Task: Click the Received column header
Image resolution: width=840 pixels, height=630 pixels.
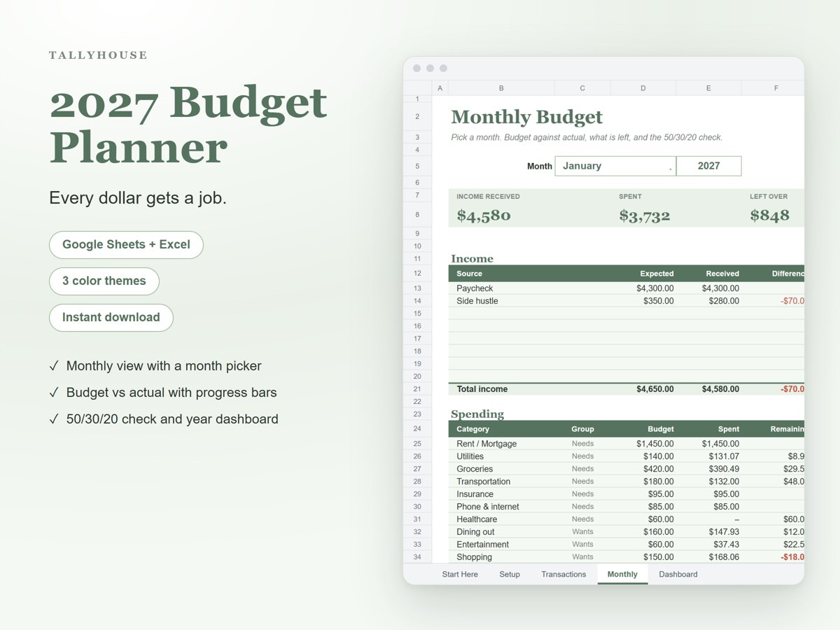Action: [722, 274]
